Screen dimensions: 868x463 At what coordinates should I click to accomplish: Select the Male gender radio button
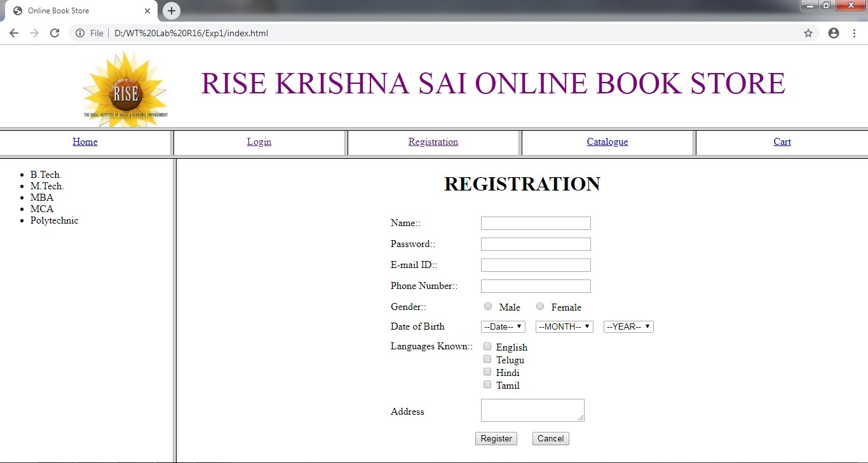coord(488,306)
